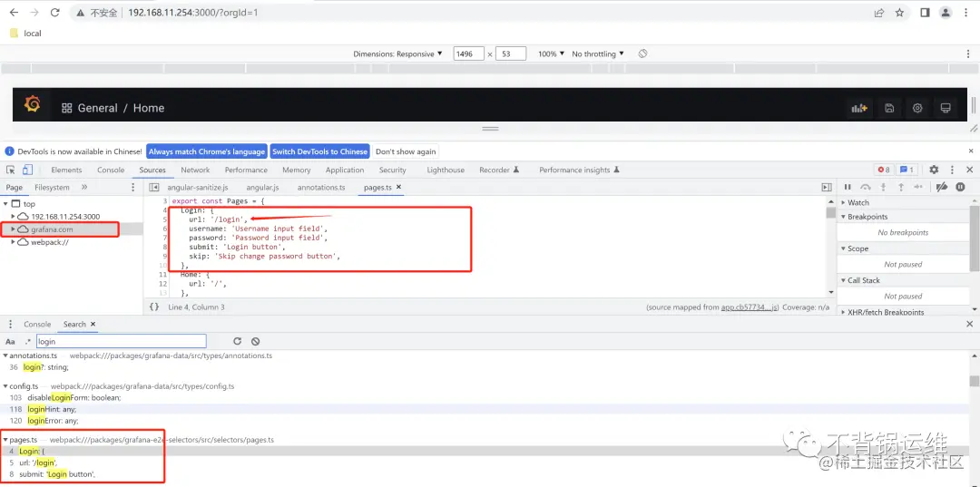The image size is (980, 487).
Task: Click the browser back arrow
Action: [14, 13]
